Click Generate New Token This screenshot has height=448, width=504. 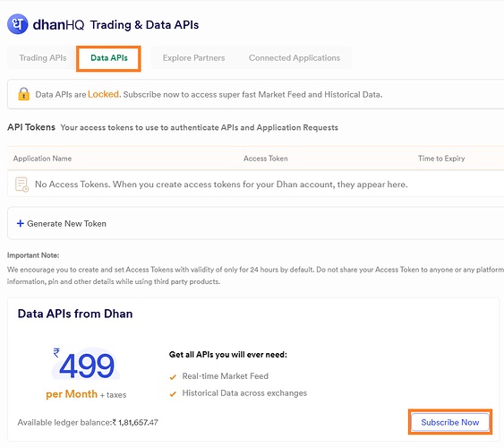[66, 223]
